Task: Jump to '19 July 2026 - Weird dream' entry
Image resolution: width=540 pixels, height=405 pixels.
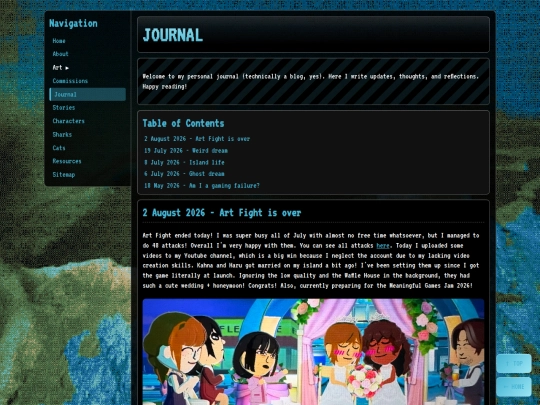Action: (186, 150)
